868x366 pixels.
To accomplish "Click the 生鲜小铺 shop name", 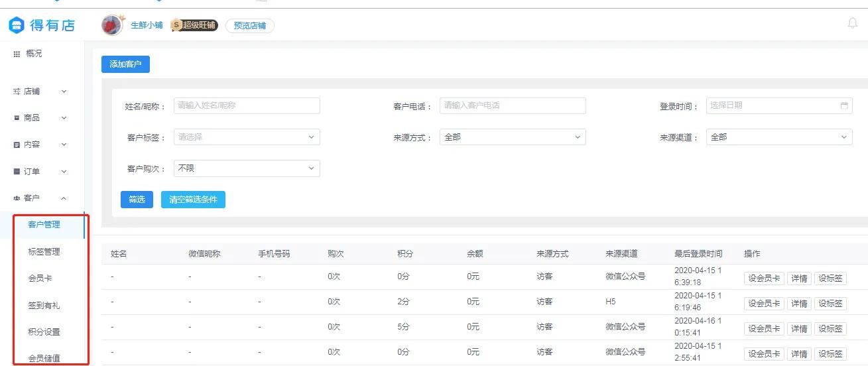I will (x=147, y=25).
